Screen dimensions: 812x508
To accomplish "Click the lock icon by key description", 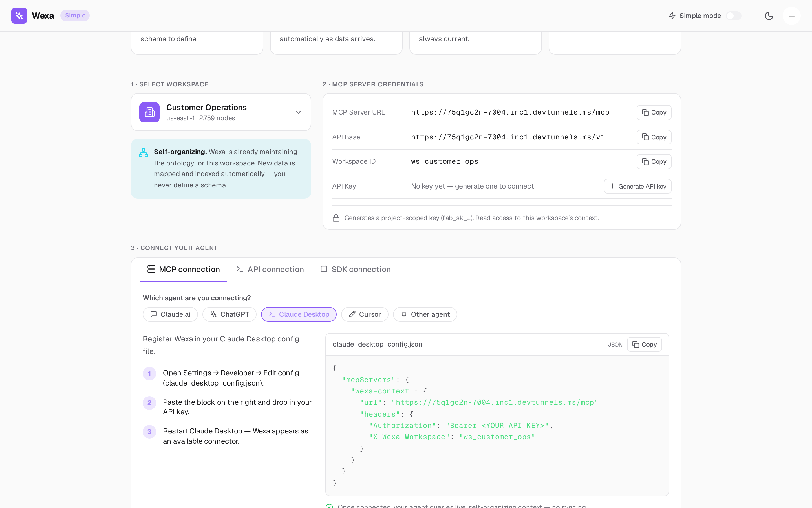I will [x=336, y=218].
